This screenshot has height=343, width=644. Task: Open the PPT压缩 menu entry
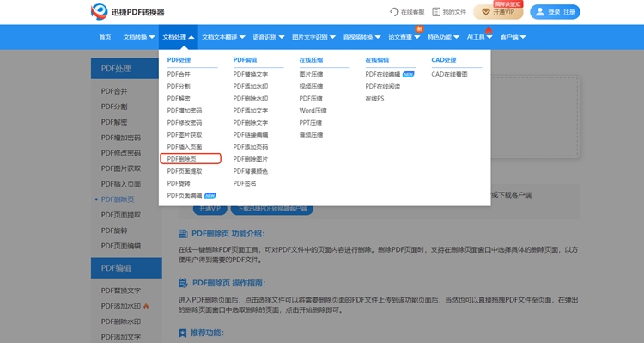click(x=311, y=123)
